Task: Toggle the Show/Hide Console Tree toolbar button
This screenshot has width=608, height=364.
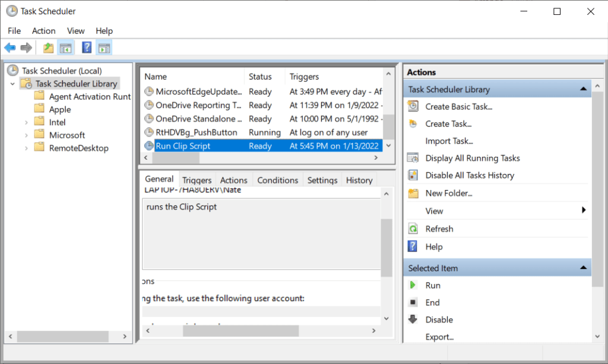Action: coord(65,48)
